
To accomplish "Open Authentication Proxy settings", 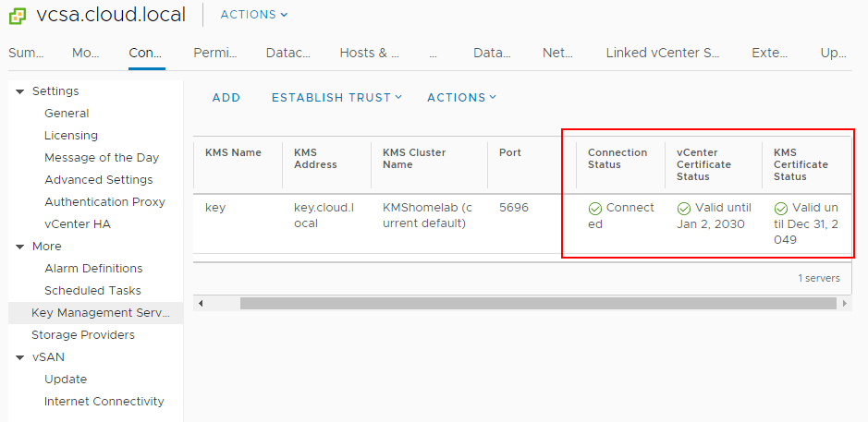I will coord(104,202).
